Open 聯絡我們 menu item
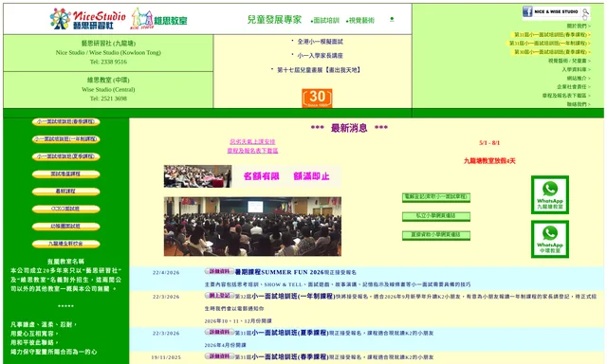This screenshot has height=364, width=607. click(x=579, y=104)
